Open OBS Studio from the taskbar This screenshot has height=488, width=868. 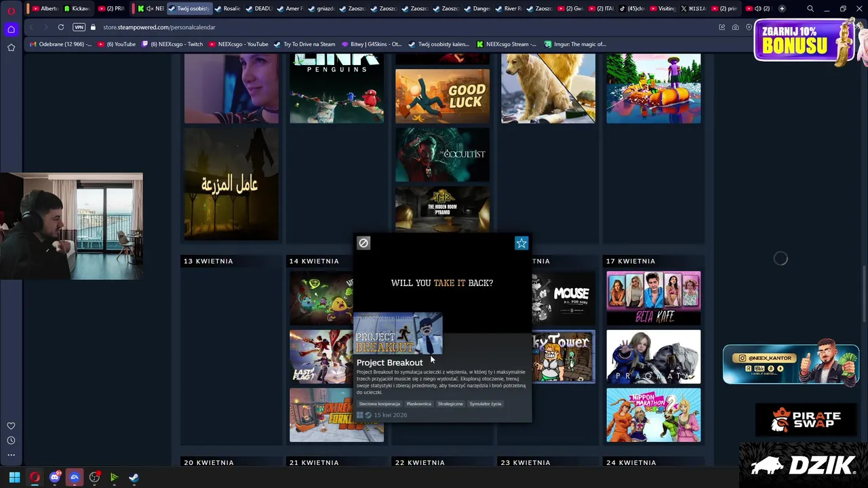[x=94, y=477]
